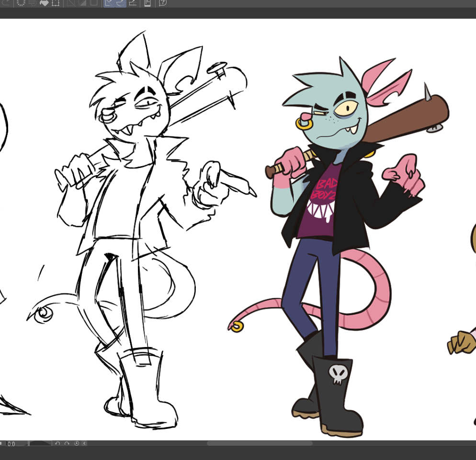Image resolution: width=476 pixels, height=460 pixels.
Task: Click the Invert Selected Area icon
Action: tap(82, 3)
